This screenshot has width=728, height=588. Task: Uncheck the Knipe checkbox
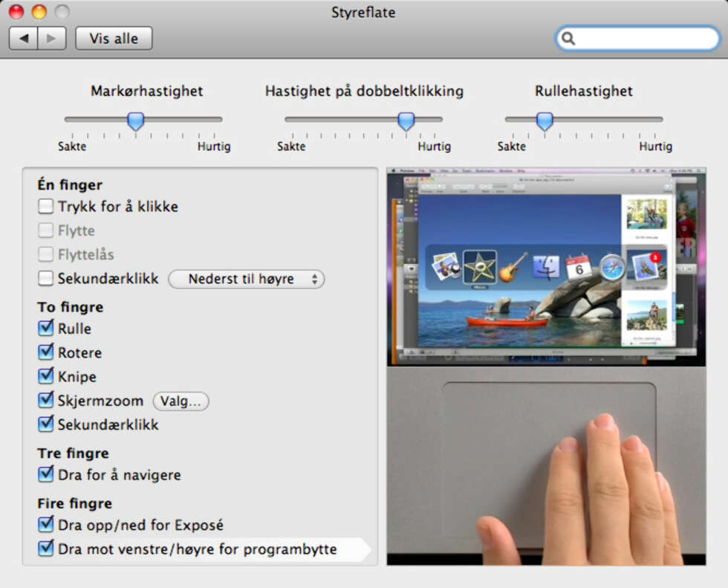(x=45, y=375)
